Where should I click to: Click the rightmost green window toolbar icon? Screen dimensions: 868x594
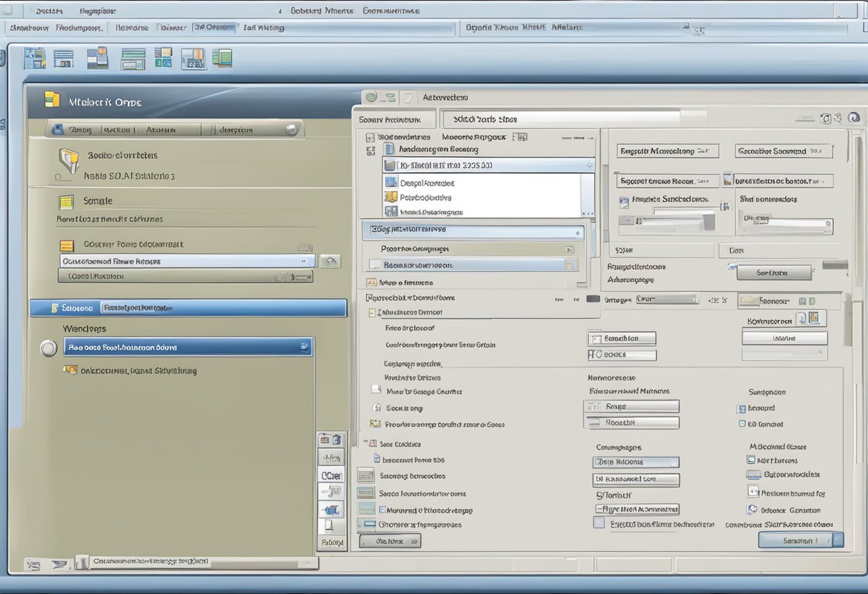pos(222,58)
